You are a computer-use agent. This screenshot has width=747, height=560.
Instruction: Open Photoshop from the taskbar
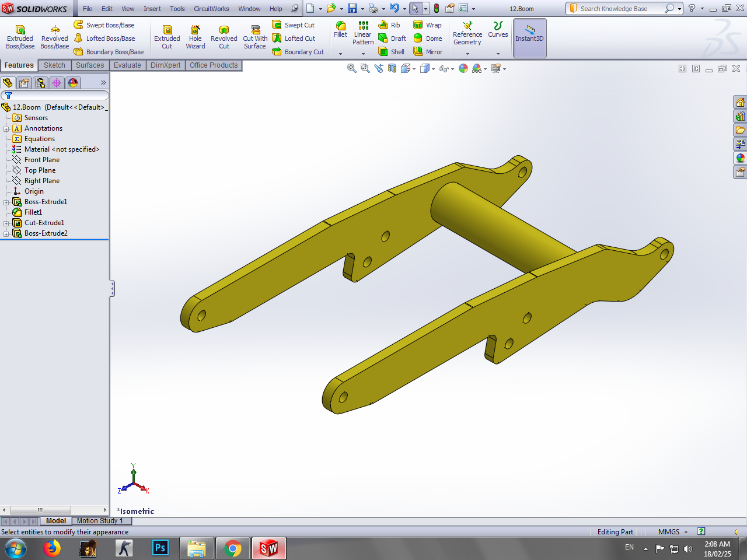click(x=160, y=548)
